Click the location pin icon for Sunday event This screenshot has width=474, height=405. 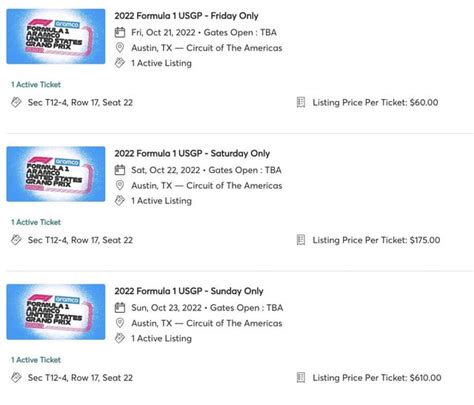coord(120,323)
